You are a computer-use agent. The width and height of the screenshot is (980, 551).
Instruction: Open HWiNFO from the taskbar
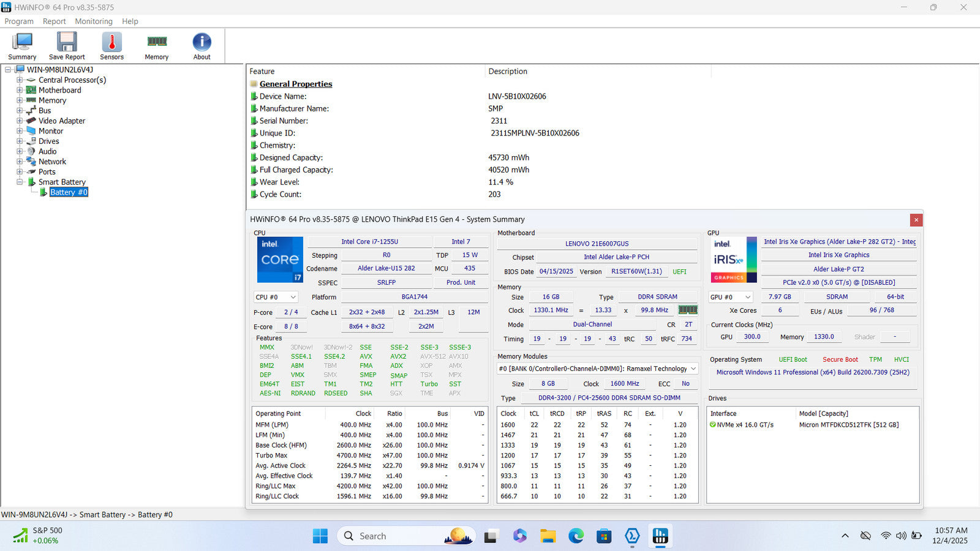(660, 536)
